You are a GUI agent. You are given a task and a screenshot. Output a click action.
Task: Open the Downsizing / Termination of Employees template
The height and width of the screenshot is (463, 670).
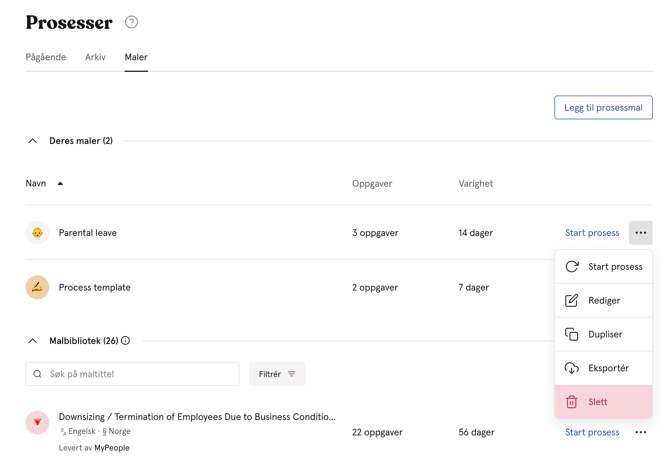click(x=197, y=417)
